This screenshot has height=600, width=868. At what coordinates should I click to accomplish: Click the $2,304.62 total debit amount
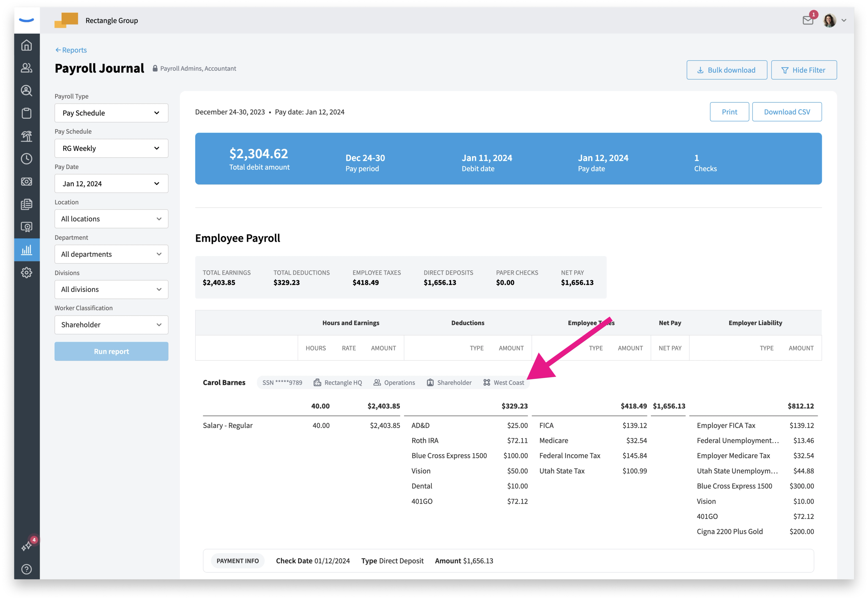tap(259, 153)
